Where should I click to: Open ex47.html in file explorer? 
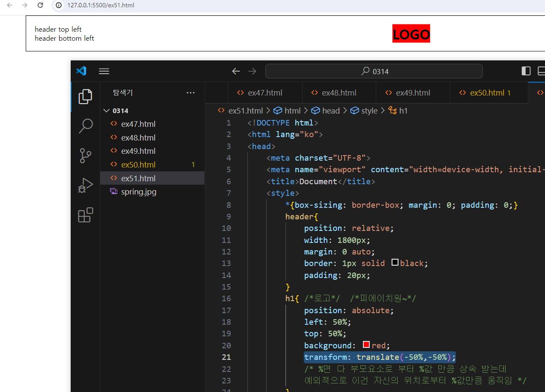click(152, 124)
